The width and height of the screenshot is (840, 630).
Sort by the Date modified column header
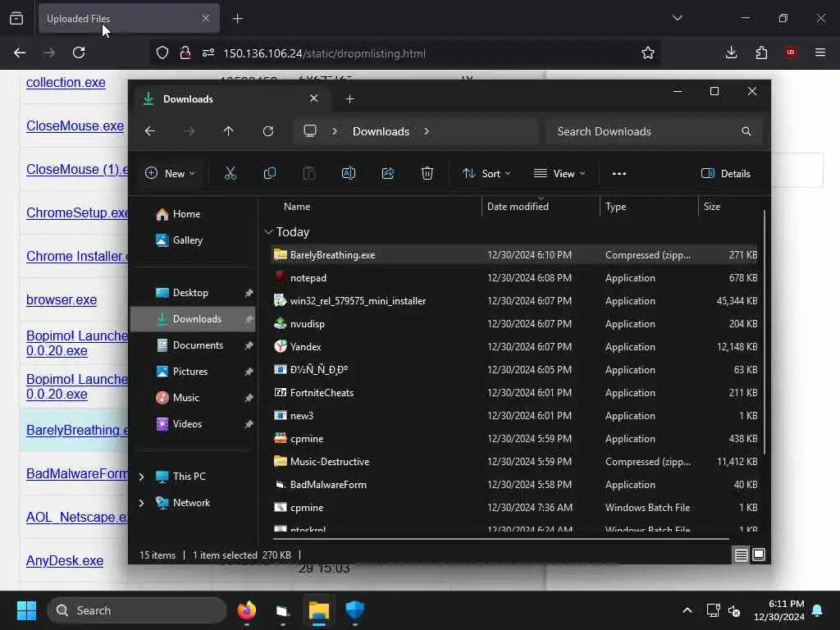541,206
